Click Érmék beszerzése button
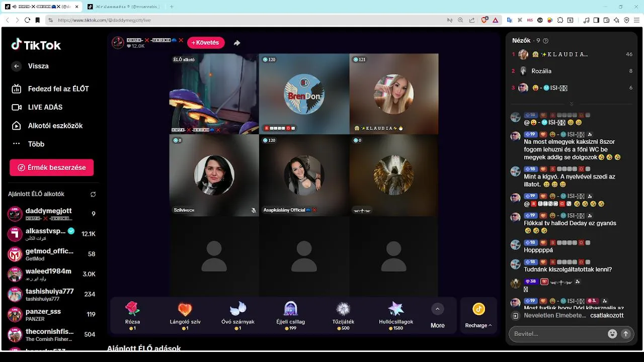This screenshot has width=644, height=362. pyautogui.click(x=51, y=167)
